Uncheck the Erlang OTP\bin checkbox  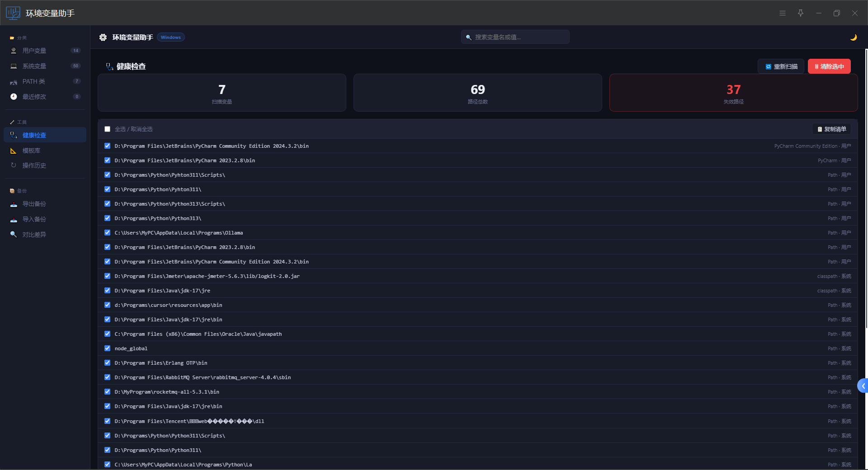pyautogui.click(x=107, y=363)
